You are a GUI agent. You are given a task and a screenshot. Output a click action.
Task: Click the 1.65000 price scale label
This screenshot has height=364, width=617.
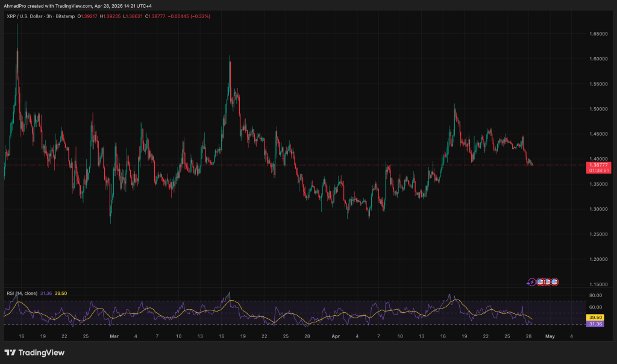598,34
